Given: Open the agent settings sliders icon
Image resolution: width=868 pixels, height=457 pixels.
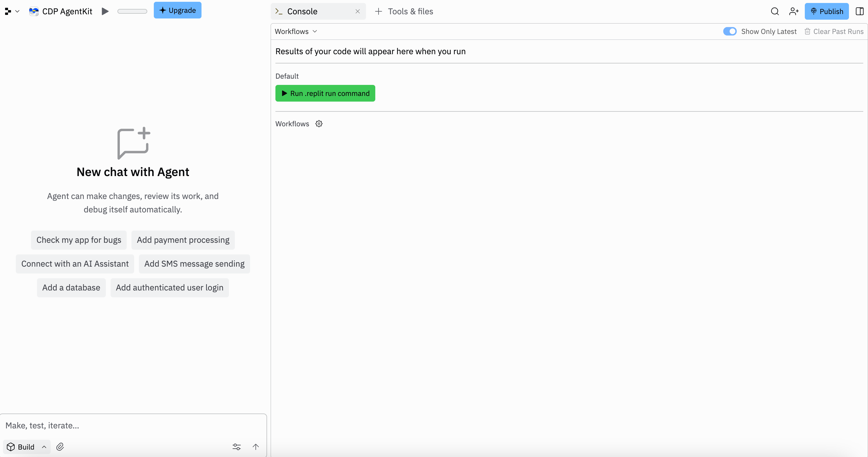Looking at the screenshot, I should coord(237,447).
